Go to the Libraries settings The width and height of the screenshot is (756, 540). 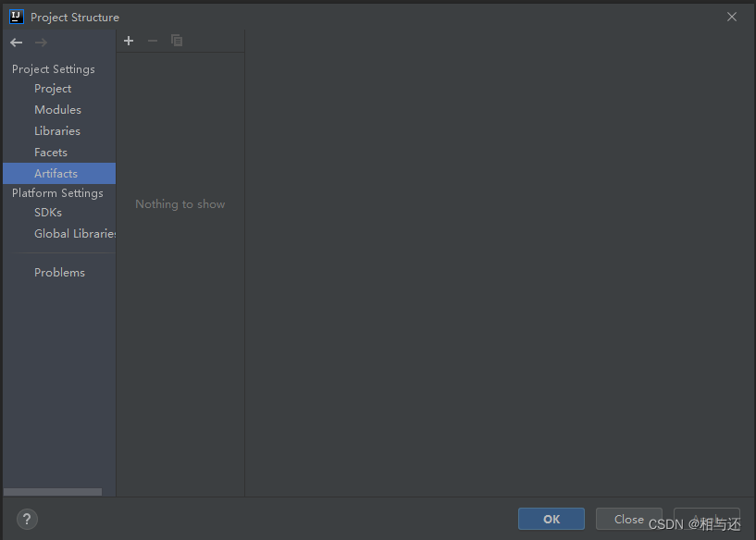57,131
